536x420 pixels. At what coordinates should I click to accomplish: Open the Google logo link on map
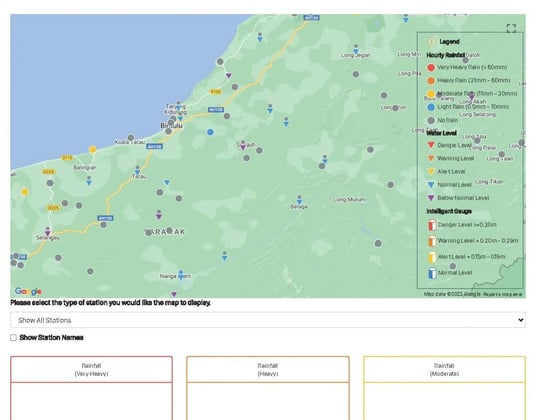[28, 291]
